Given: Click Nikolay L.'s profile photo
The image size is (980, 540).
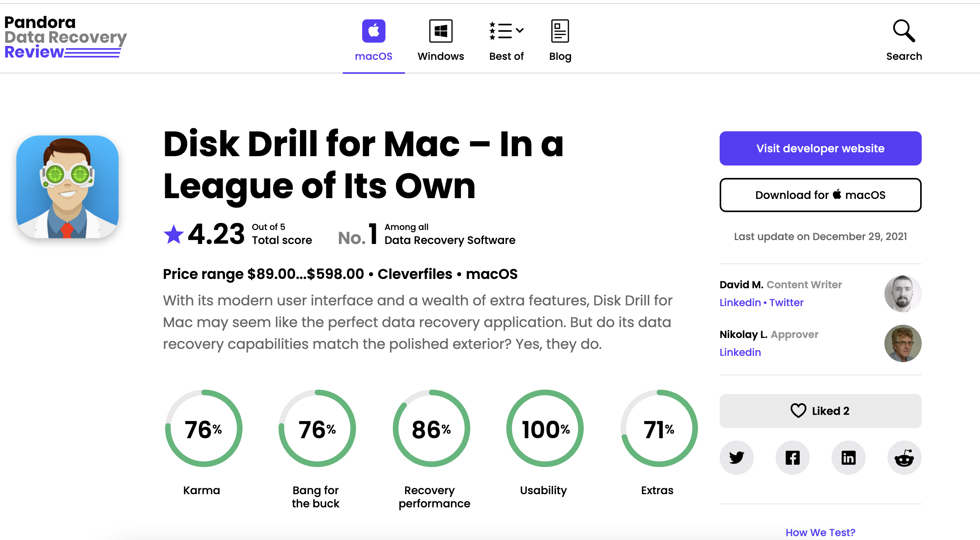Looking at the screenshot, I should click(903, 343).
